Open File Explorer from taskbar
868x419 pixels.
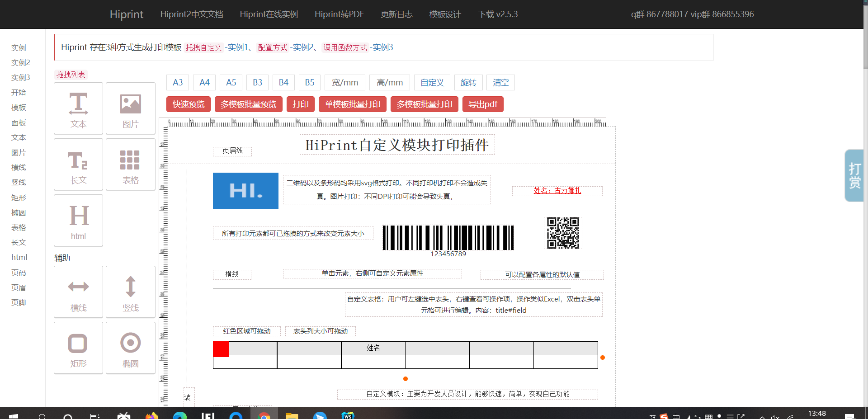tap(292, 416)
